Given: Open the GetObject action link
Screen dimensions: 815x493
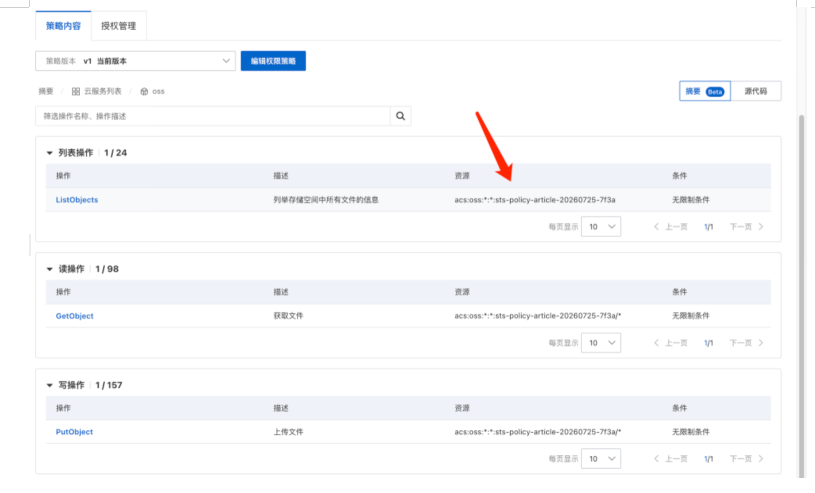Looking at the screenshot, I should tap(75, 316).
